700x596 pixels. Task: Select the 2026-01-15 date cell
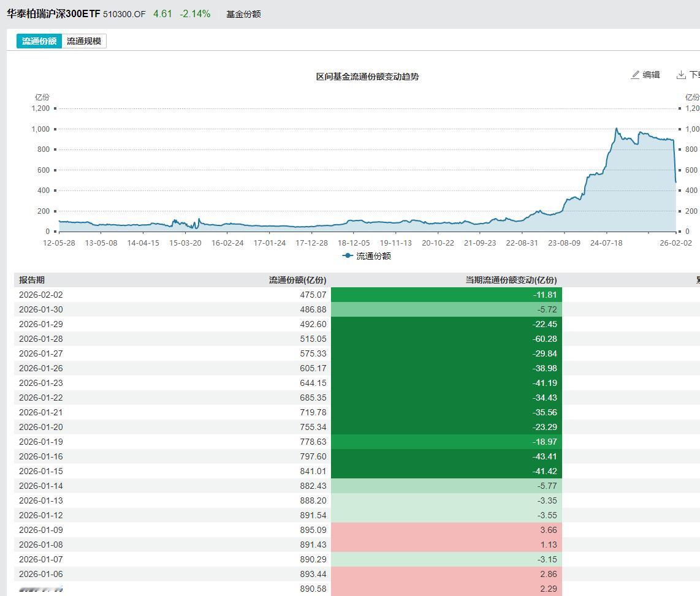pos(41,471)
